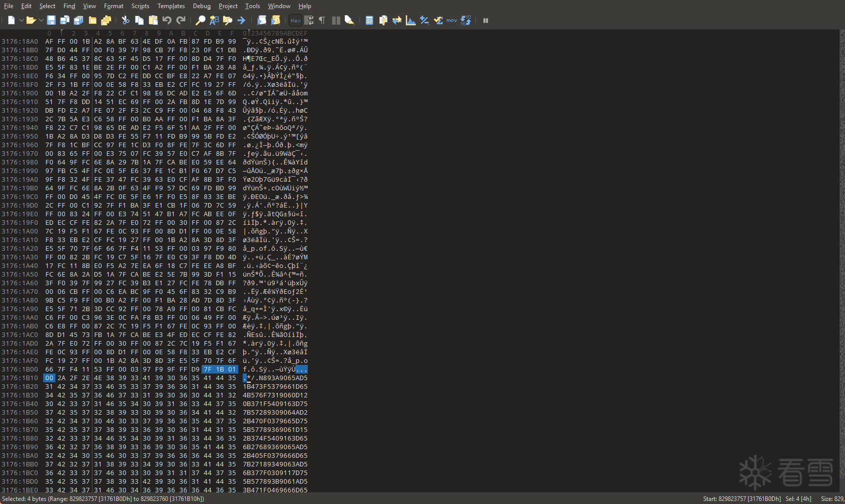
Task: Open the Window menu
Action: click(x=279, y=6)
